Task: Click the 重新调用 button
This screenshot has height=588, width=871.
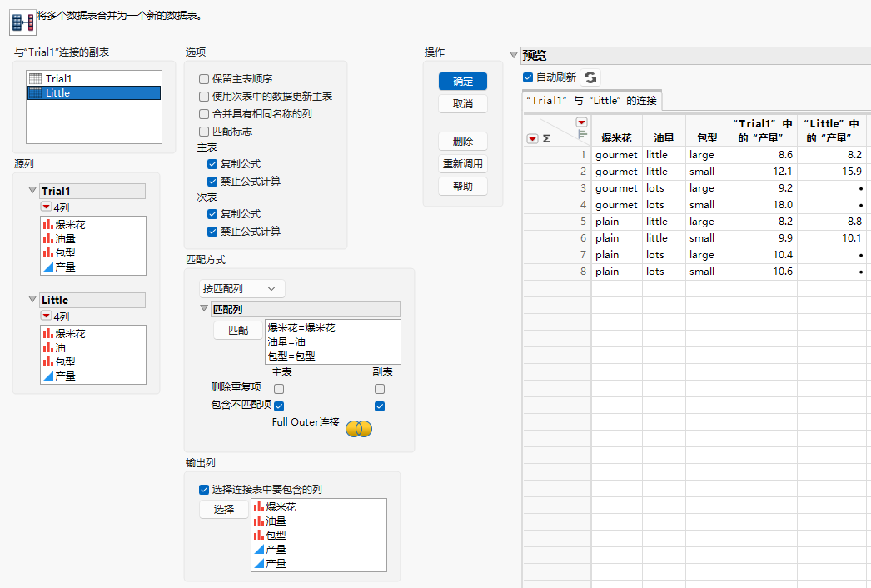Action: [x=463, y=164]
